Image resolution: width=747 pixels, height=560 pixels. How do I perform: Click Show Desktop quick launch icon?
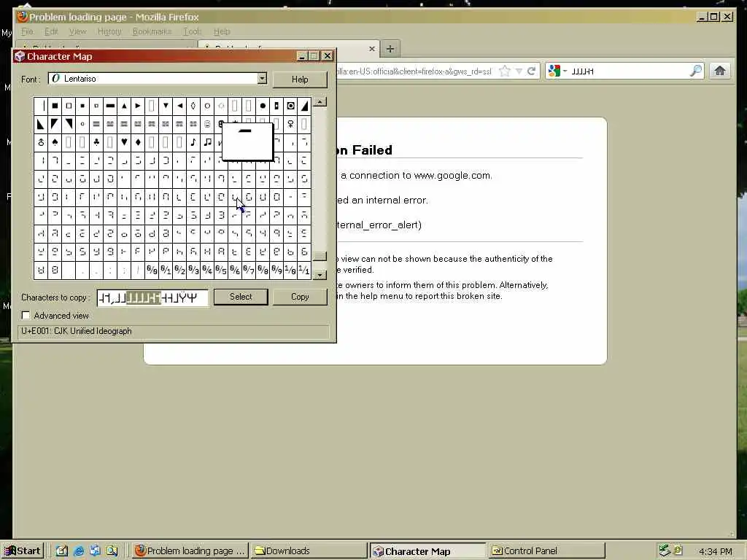tap(62, 551)
